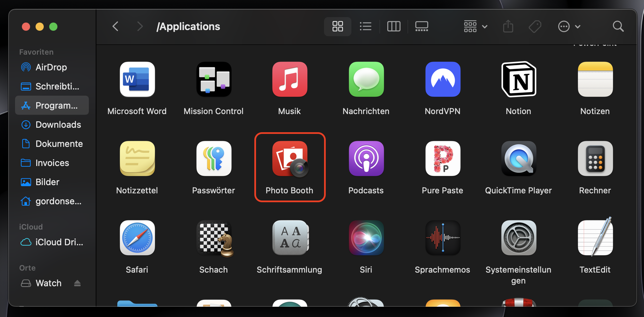Open the Notizzettel app icon
The image size is (644, 317).
click(x=137, y=158)
